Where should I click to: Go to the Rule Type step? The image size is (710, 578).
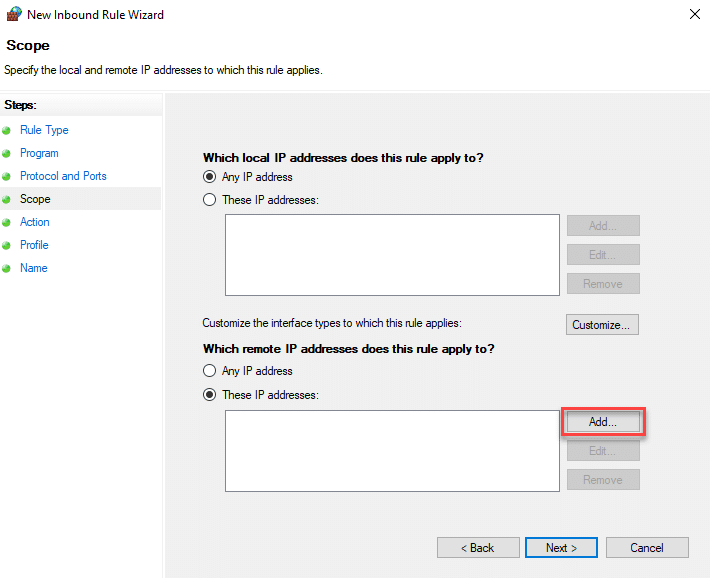(44, 130)
